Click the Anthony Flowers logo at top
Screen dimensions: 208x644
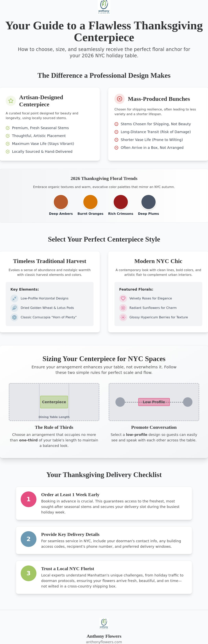coord(104,7)
